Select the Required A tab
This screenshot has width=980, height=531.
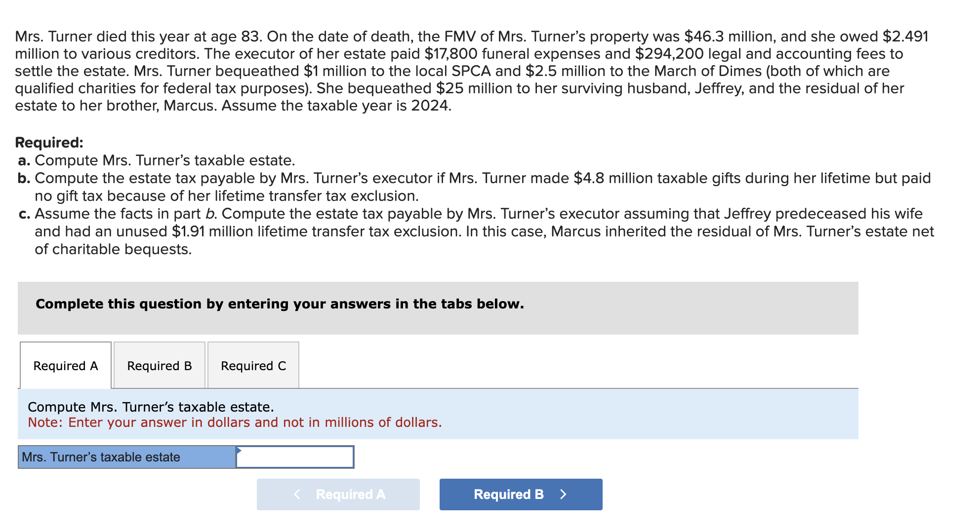coord(65,365)
